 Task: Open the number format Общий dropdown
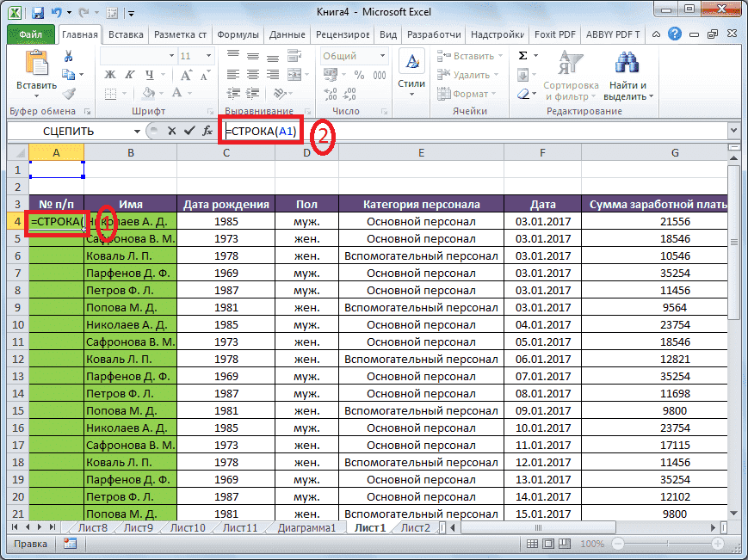point(381,55)
